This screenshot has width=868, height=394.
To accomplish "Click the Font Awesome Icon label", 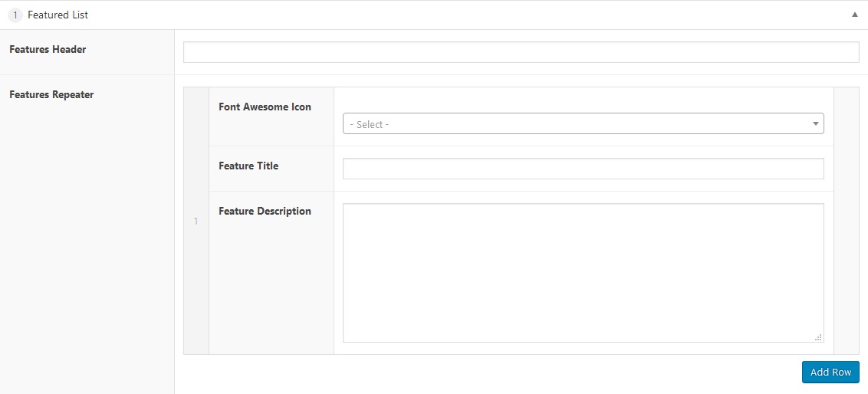I will pyautogui.click(x=265, y=107).
